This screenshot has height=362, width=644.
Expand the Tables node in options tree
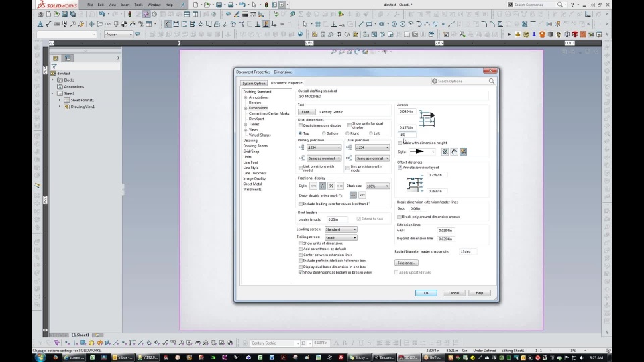[x=246, y=125]
